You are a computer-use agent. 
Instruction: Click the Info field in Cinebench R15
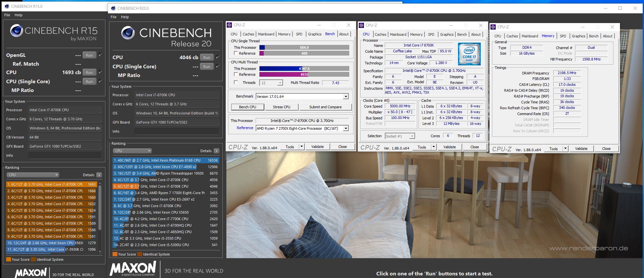pos(65,155)
